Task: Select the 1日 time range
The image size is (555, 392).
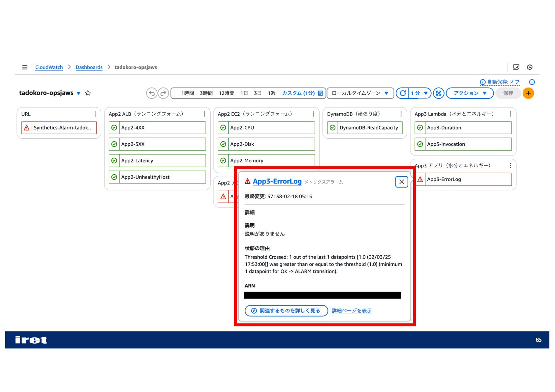Action: (x=244, y=93)
